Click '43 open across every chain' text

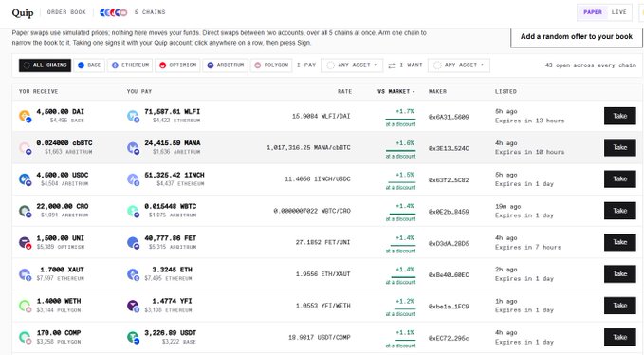(591, 65)
